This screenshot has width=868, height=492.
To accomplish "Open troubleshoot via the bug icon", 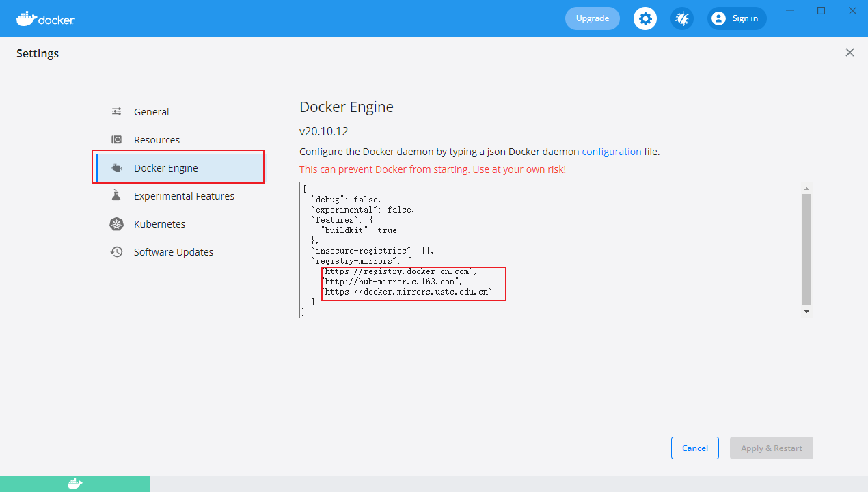I will [x=682, y=18].
